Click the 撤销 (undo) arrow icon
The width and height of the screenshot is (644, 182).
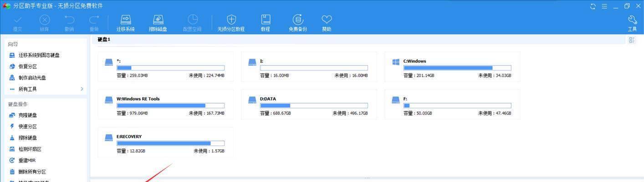pos(69,20)
